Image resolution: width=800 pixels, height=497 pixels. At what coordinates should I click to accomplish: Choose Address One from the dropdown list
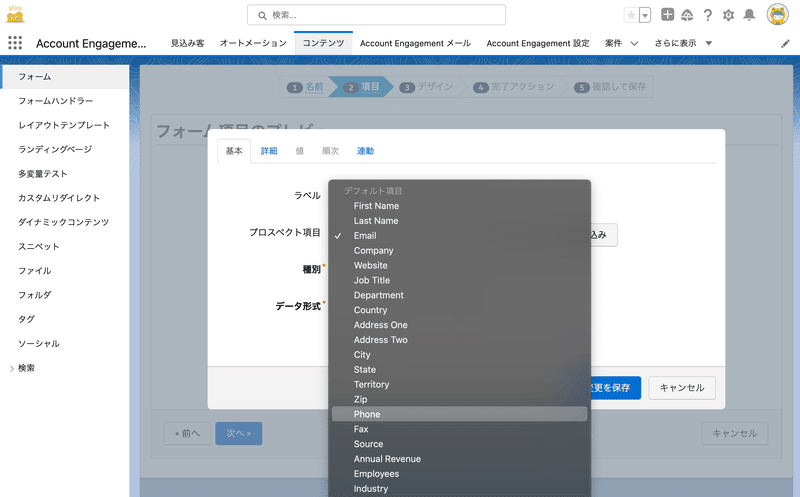point(459,325)
